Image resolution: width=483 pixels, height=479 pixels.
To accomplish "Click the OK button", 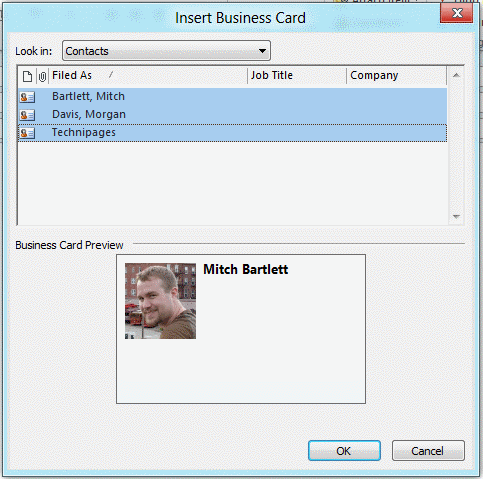I will pyautogui.click(x=344, y=451).
